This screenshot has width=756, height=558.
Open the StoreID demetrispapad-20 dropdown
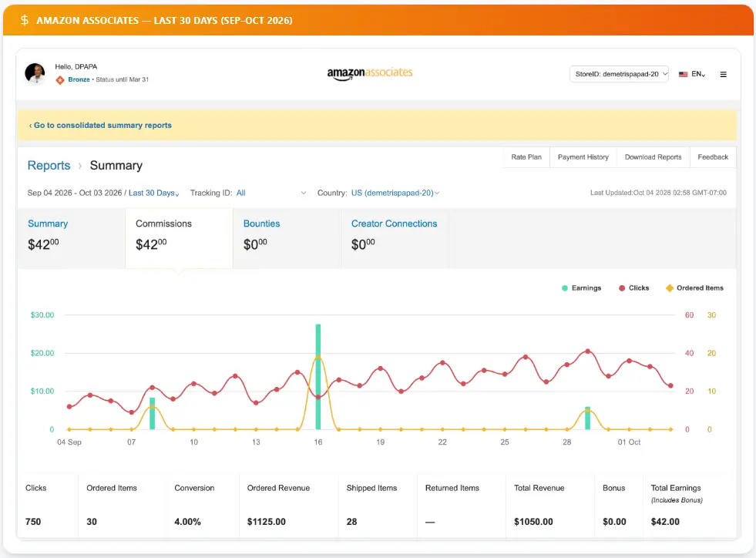tap(619, 74)
